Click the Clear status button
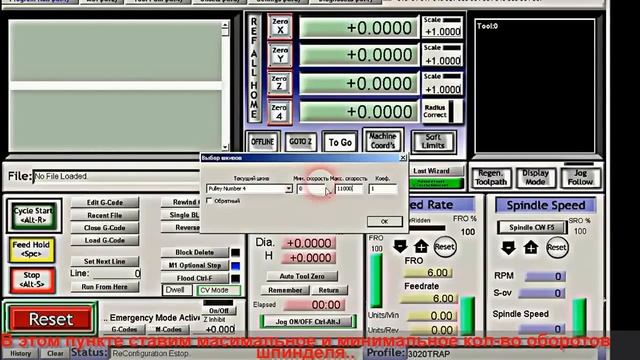Viewport: 640px width, 360px height. 55,353
